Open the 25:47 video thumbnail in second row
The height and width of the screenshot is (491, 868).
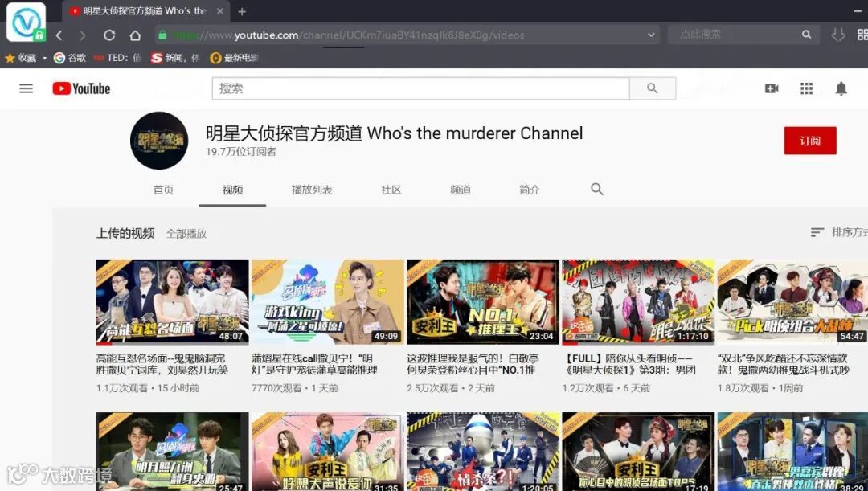point(172,452)
